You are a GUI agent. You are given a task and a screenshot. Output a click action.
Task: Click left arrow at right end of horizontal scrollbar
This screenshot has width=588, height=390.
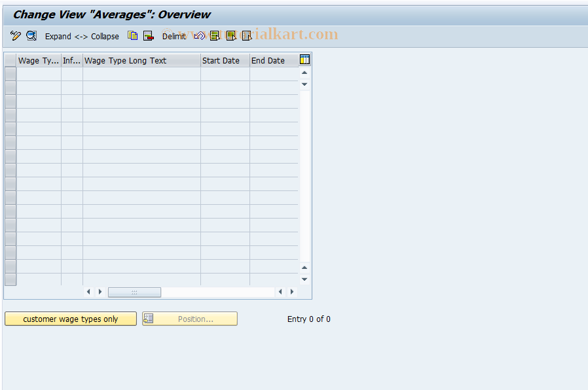(280, 291)
